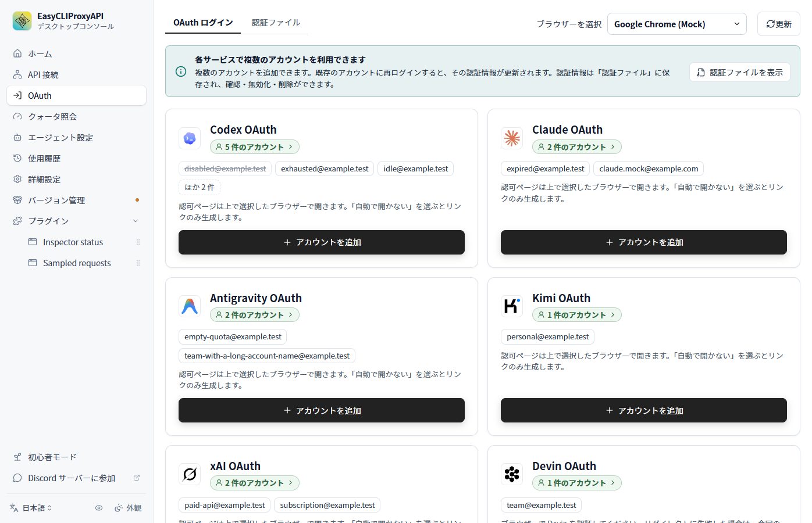Click the disabled@example.test account chip
The height and width of the screenshot is (523, 812).
coord(225,169)
